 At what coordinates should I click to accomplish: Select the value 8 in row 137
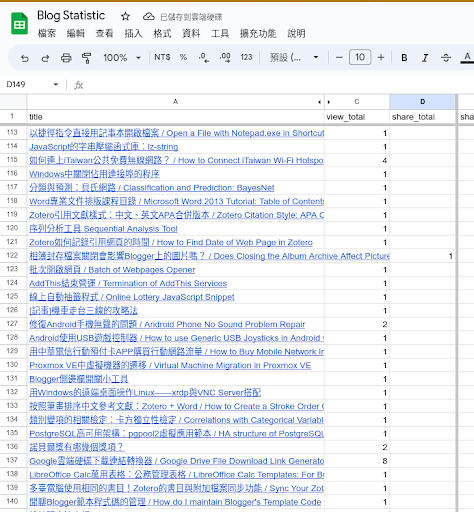pyautogui.click(x=357, y=461)
